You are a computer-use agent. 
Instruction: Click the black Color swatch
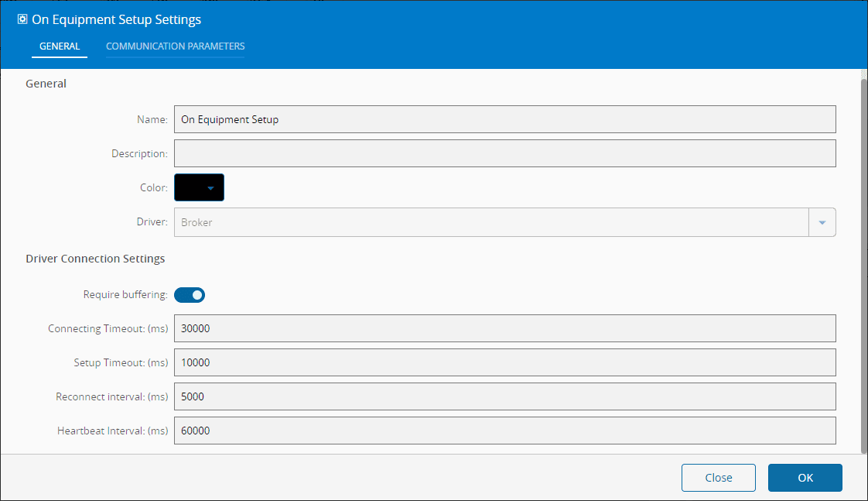click(x=190, y=187)
